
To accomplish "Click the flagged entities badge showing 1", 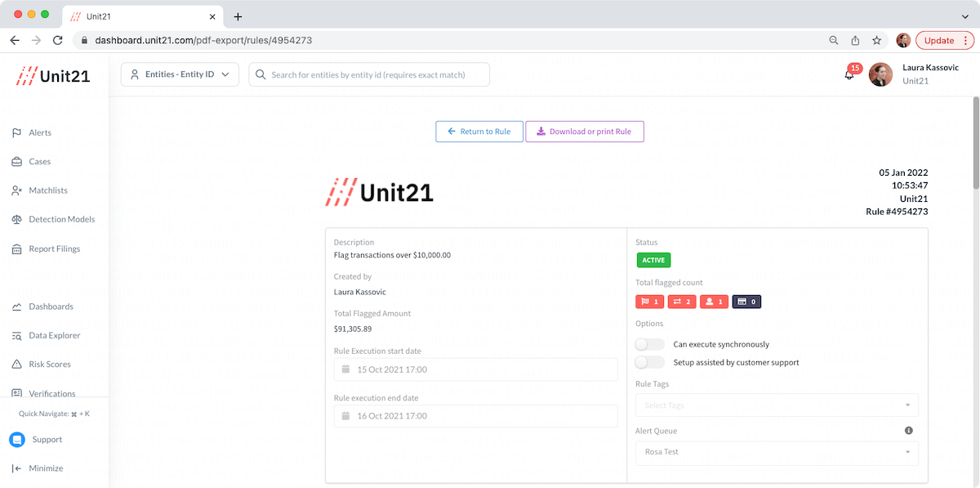I will tap(714, 302).
